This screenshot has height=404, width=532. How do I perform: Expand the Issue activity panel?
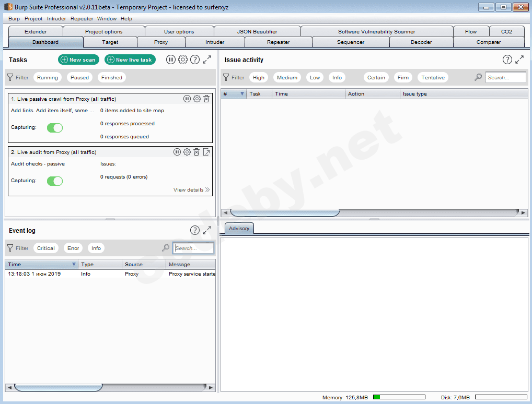pos(519,60)
